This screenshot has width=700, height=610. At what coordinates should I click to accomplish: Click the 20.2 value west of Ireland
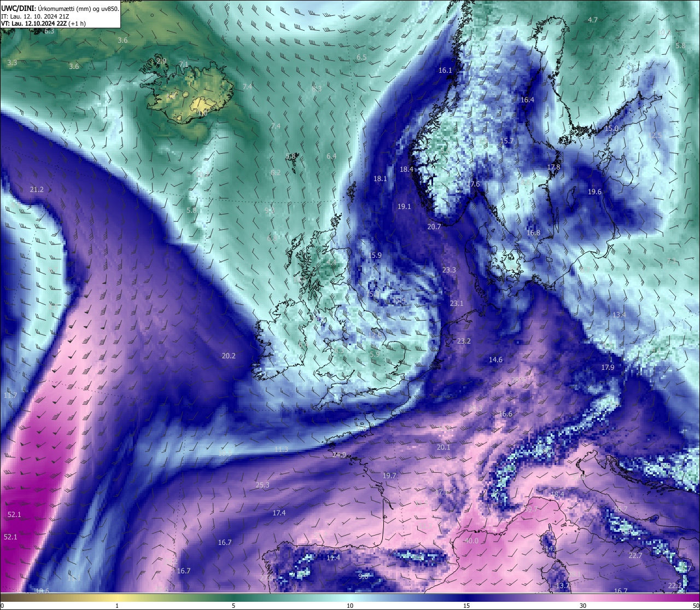[x=229, y=356]
